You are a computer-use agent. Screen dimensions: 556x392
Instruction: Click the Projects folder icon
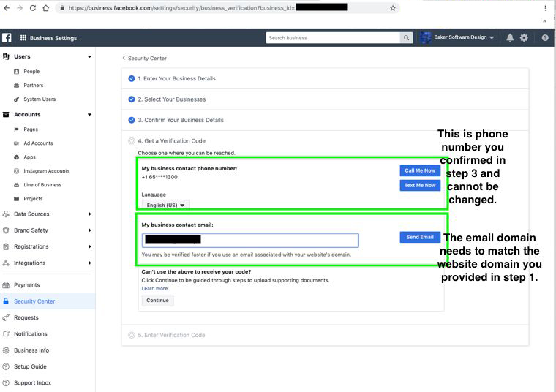point(16,199)
